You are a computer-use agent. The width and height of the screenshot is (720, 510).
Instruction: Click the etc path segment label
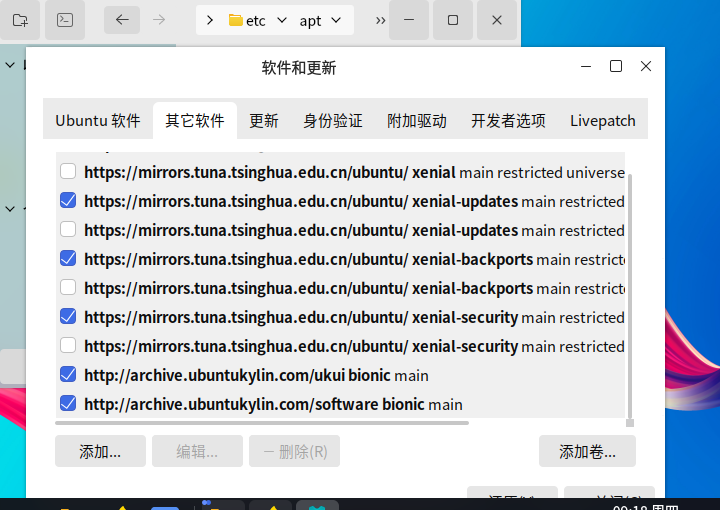(x=256, y=21)
